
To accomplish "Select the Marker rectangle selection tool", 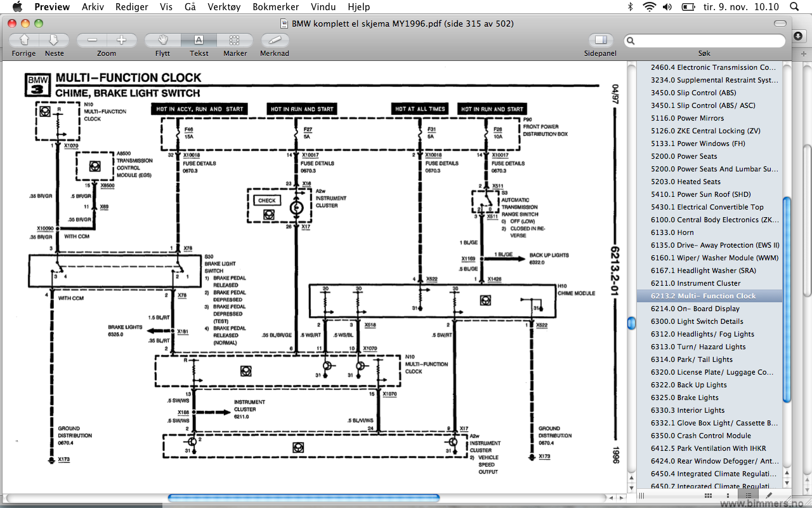I will (235, 40).
